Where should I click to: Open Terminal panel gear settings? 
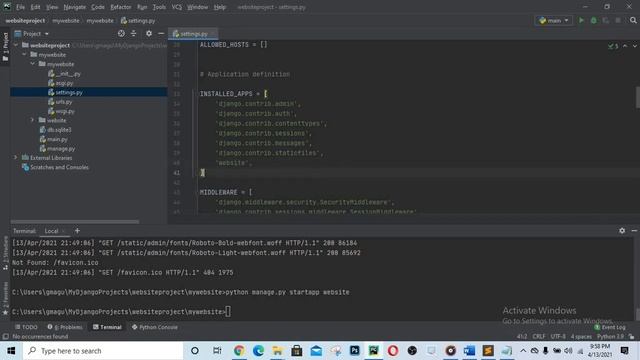622,231
